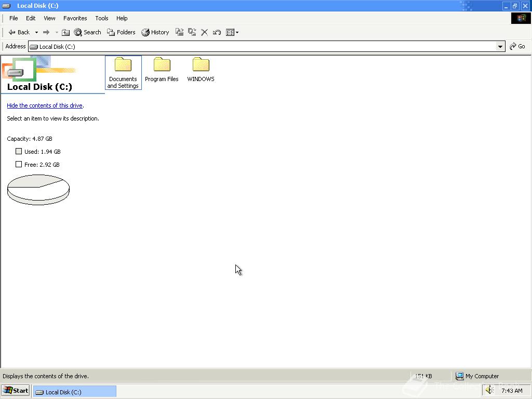This screenshot has width=532, height=399.
Task: Click the Free: 2.92 GB label
Action: [x=42, y=165]
